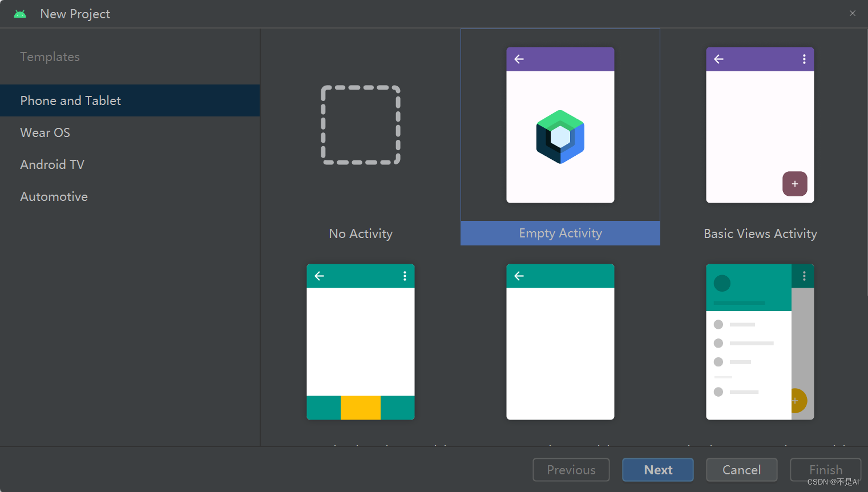Open Wear OS templates category
The width and height of the screenshot is (868, 492).
130,132
